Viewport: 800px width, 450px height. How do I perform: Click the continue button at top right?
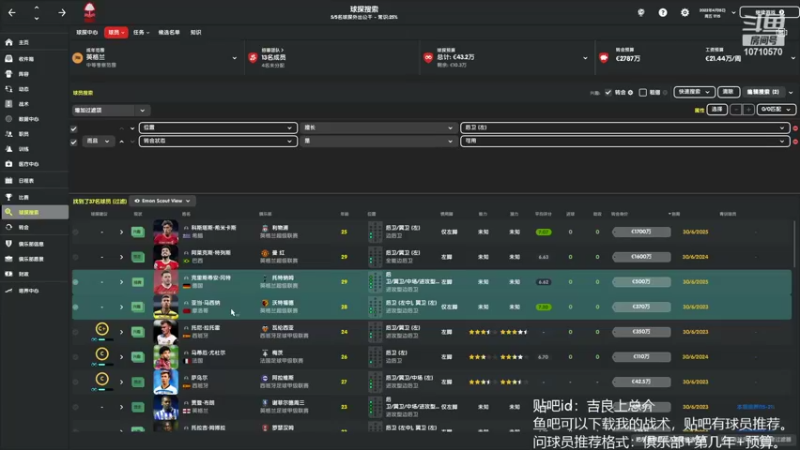coord(769,12)
